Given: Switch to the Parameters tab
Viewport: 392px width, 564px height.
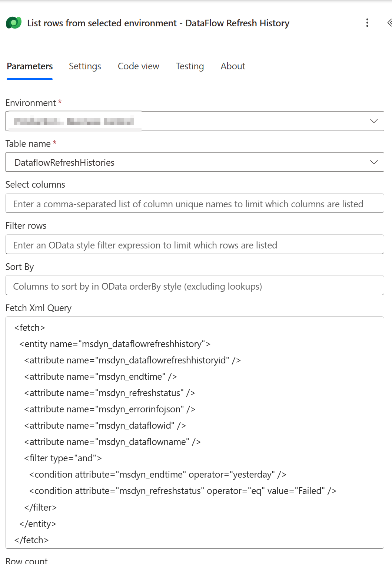Looking at the screenshot, I should 30,66.
